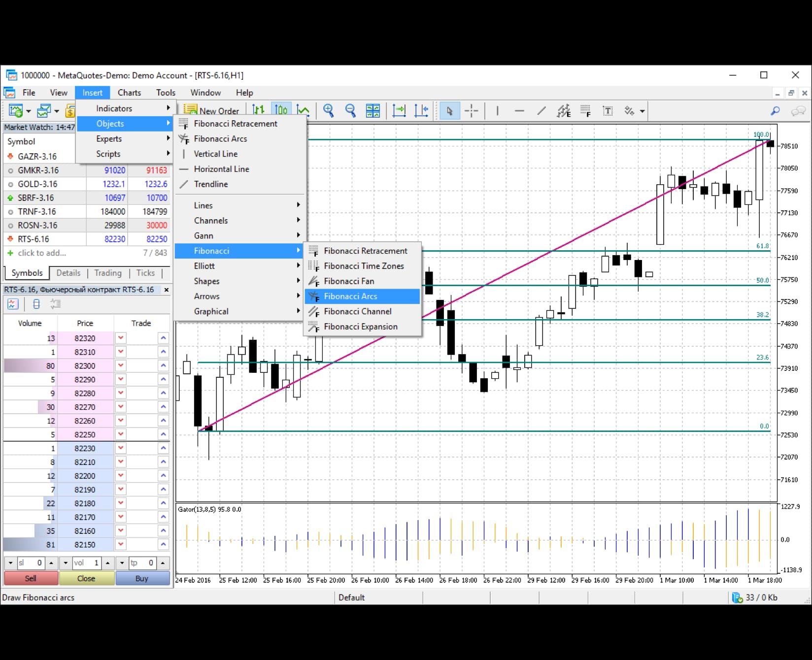Open the arrow objects dropdown
The image size is (812, 660).
point(642,111)
